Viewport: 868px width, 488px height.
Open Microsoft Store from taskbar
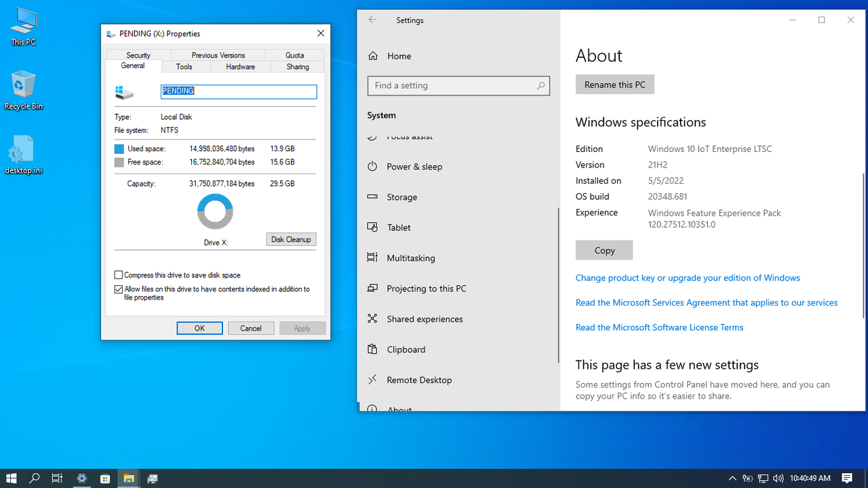click(x=105, y=479)
